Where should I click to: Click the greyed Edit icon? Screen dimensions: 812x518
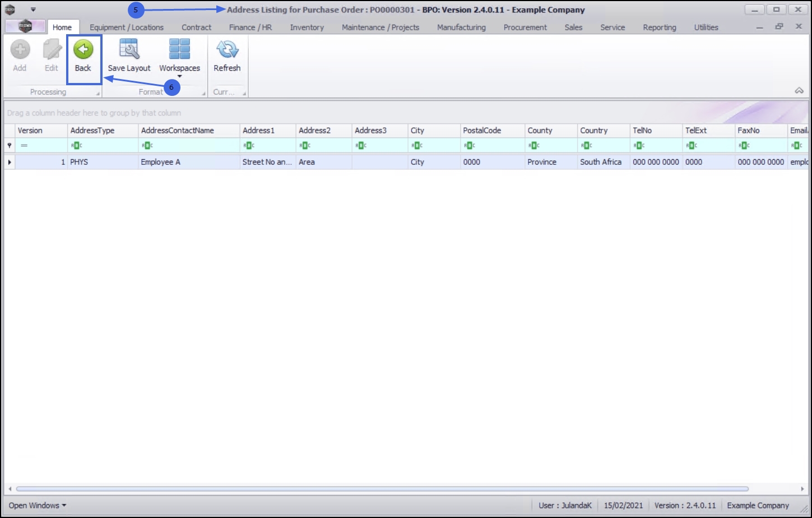pos(52,50)
